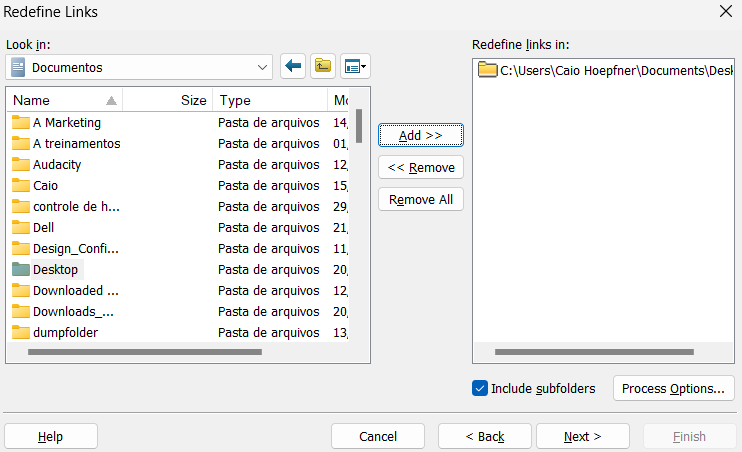Select the dumpfolder folder icon

[x=20, y=332]
